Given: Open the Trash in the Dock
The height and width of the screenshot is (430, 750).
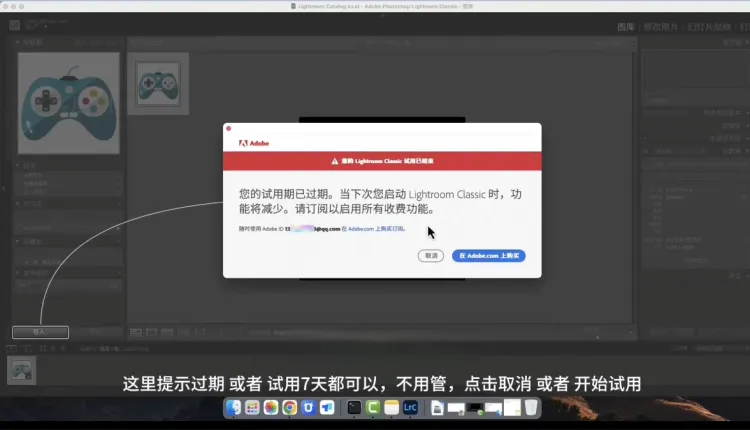Looking at the screenshot, I should 531,408.
